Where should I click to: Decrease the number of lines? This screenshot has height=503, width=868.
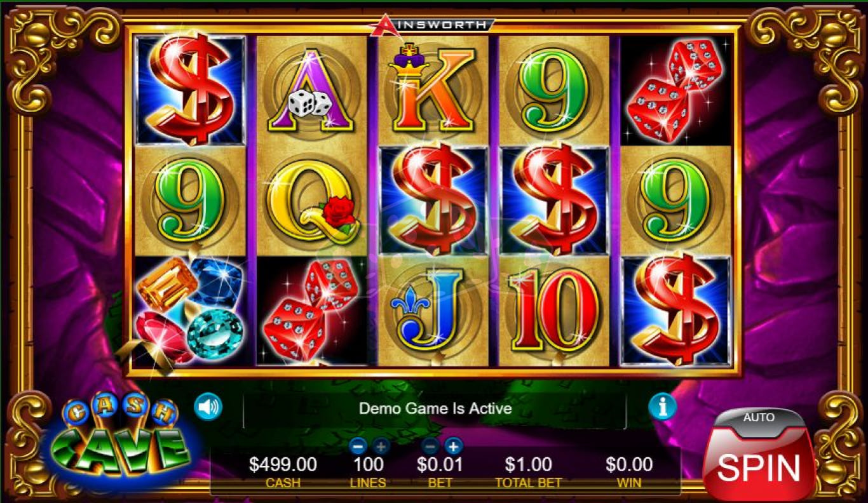coord(358,446)
